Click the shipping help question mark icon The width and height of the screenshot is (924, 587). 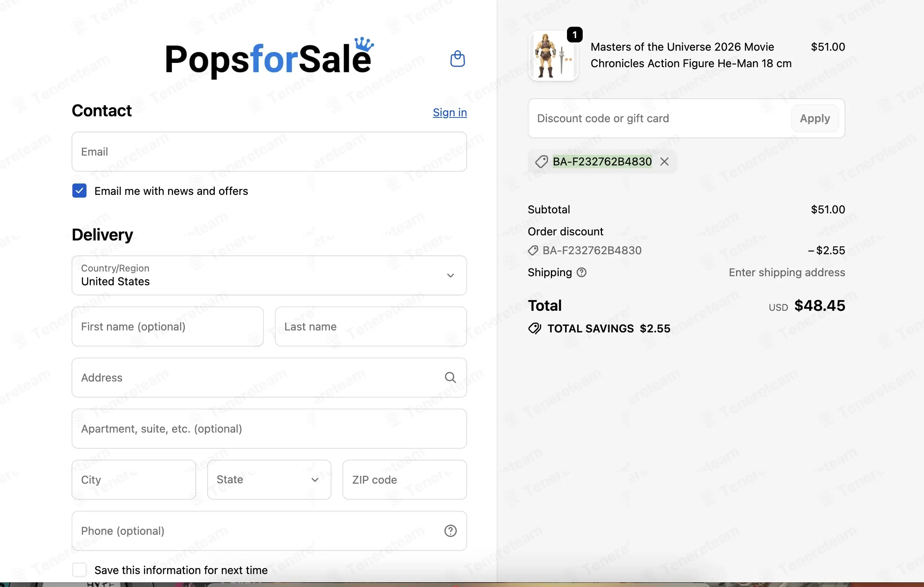coord(582,272)
